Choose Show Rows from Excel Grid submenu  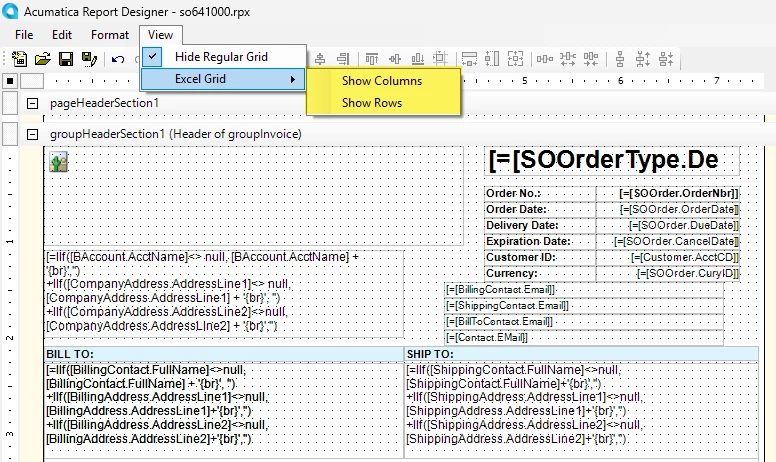click(372, 103)
